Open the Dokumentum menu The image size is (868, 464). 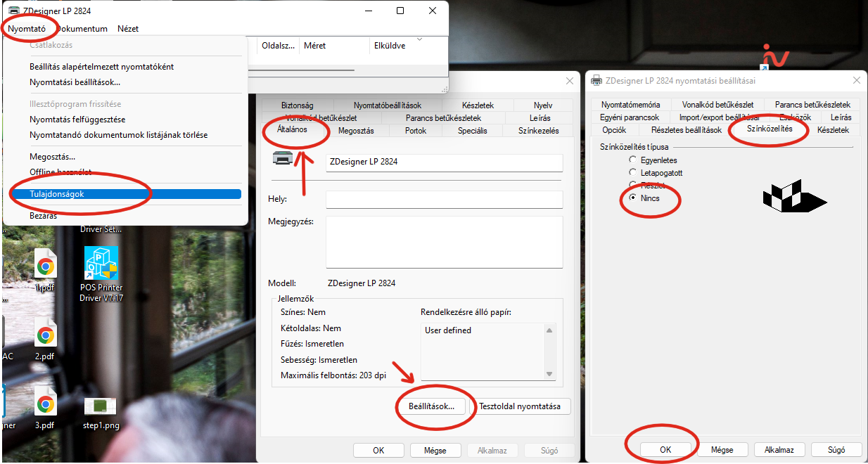82,29
